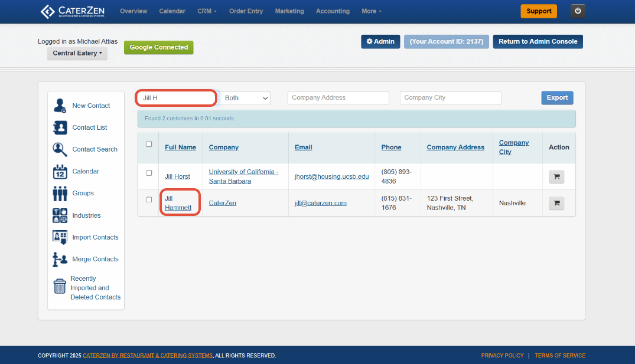Viewport: 635px width, 364px height.
Task: Open the Industries sidebar link
Action: [86, 215]
